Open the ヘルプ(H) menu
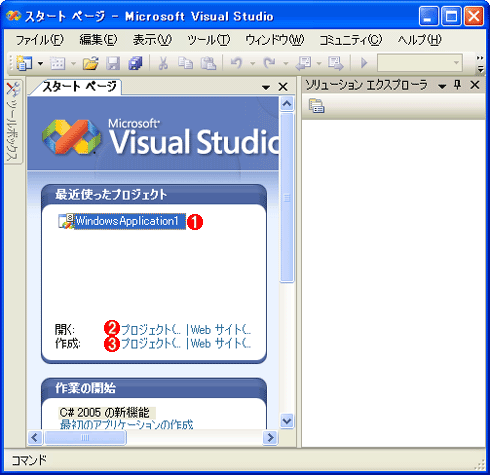490x475 pixels. click(x=419, y=40)
